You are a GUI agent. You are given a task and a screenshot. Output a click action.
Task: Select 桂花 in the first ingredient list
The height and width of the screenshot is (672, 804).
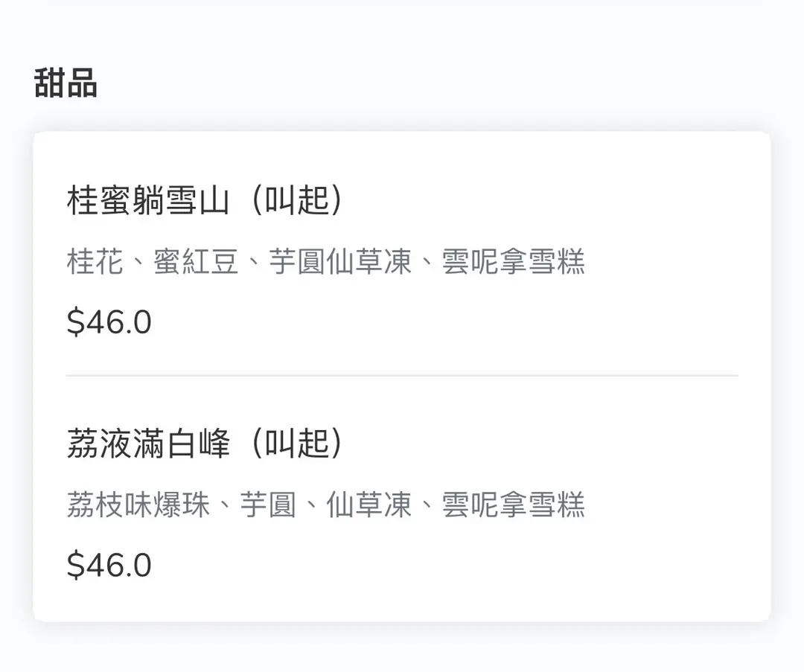tap(95, 262)
